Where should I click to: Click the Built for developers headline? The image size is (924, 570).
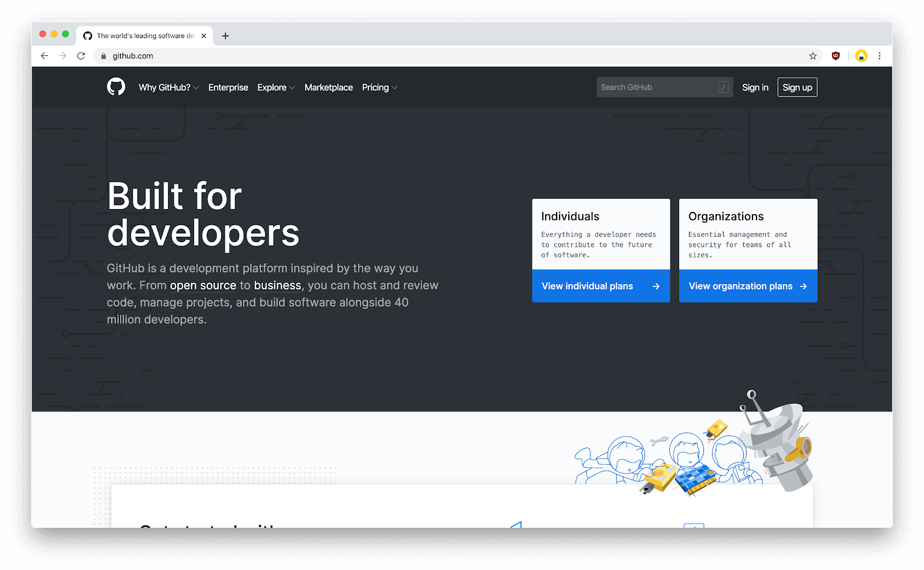pyautogui.click(x=203, y=214)
